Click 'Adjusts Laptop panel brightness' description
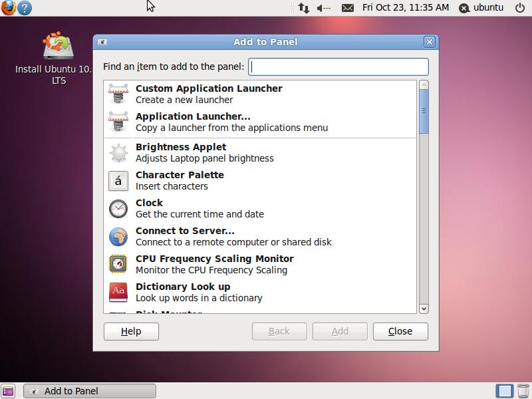Screen dimensions: 532x399 (x=205, y=158)
